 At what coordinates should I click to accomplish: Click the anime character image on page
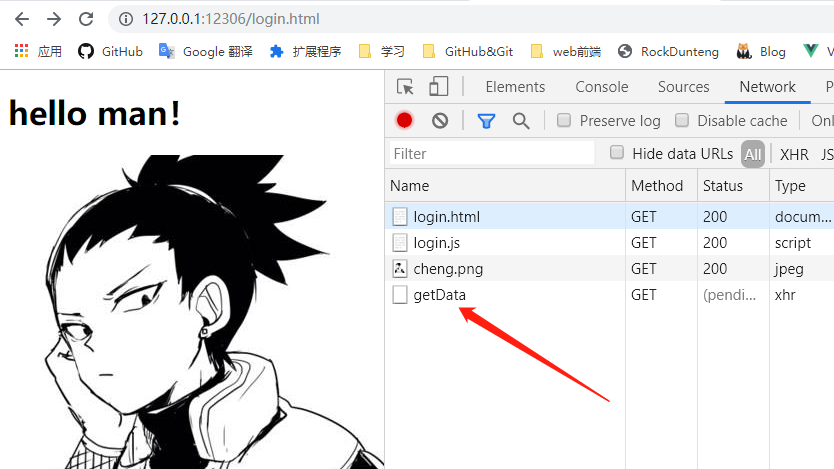click(x=192, y=312)
